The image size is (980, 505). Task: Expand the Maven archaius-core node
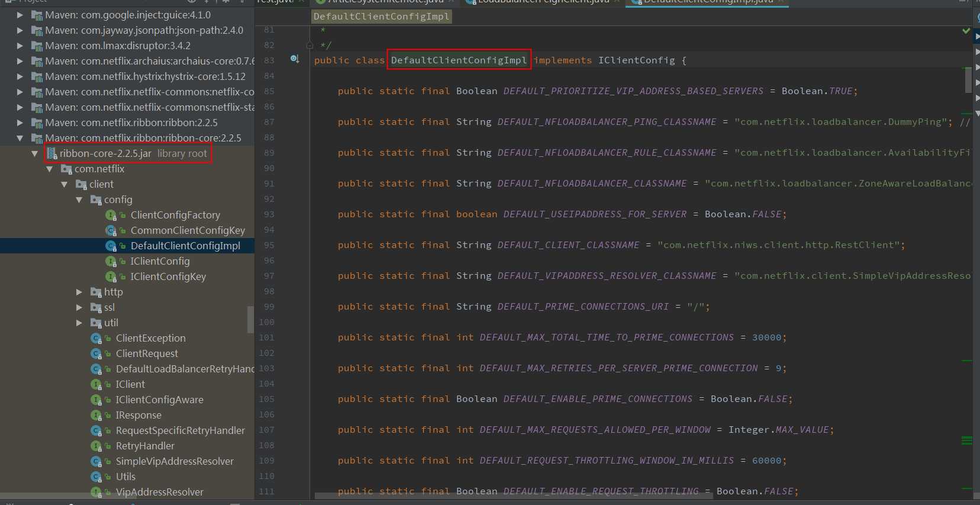(x=20, y=61)
